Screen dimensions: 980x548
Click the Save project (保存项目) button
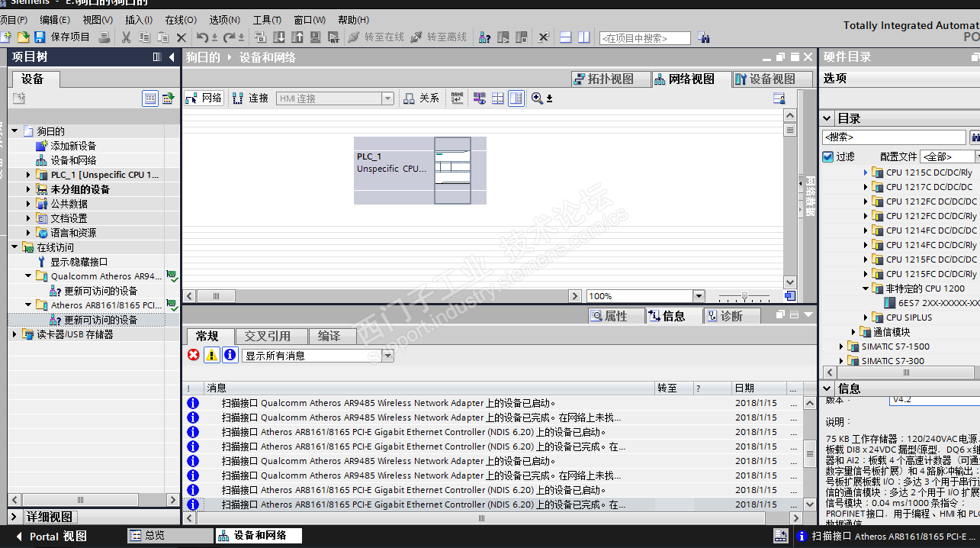(x=63, y=37)
